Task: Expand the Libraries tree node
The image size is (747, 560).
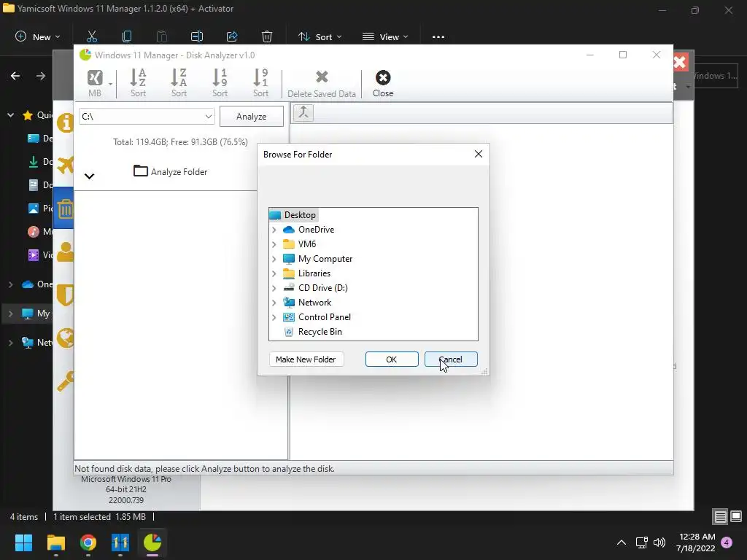Action: [274, 273]
